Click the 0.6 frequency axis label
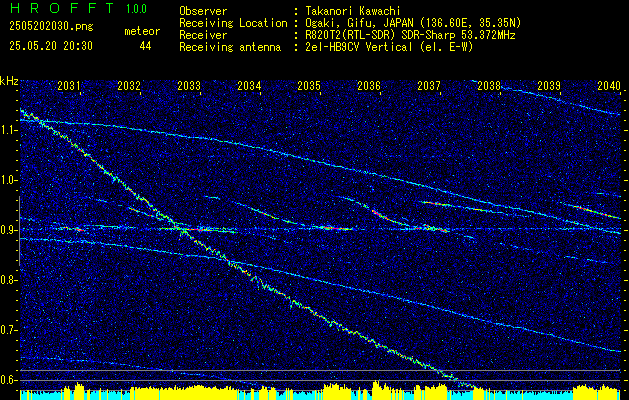629x400 pixels. pyautogui.click(x=8, y=380)
